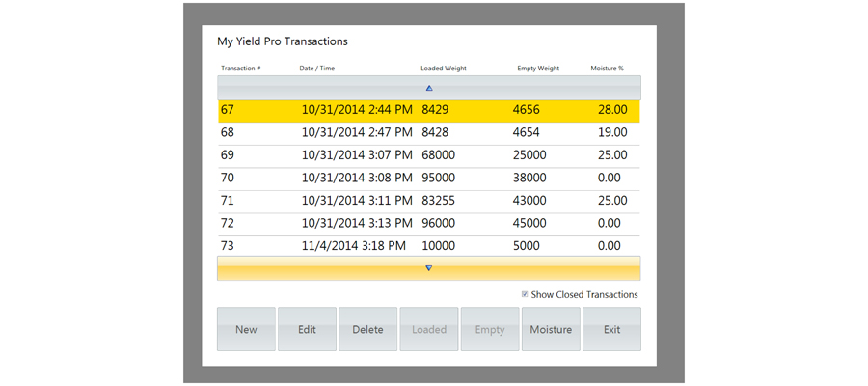This screenshot has height=386, width=868.
Task: Click date 10/31/2014 2:44 PM
Action: pyautogui.click(x=357, y=110)
